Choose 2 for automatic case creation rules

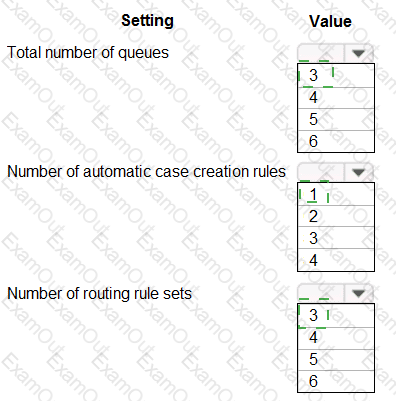[336, 216]
